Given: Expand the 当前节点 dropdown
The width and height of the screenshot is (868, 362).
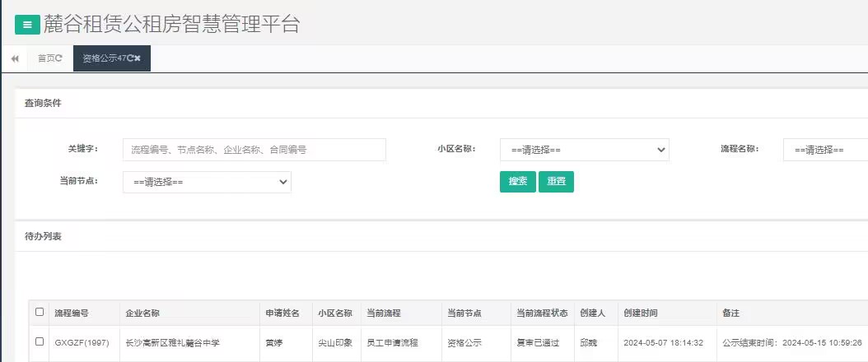Looking at the screenshot, I should point(207,182).
